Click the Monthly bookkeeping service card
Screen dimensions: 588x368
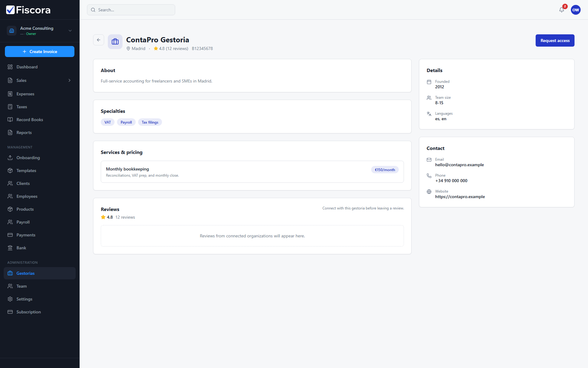(252, 172)
